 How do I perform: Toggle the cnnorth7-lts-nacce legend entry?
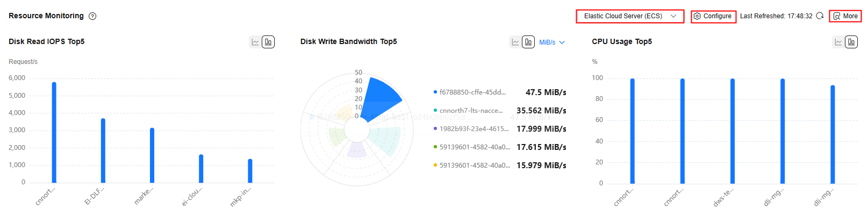(x=471, y=111)
